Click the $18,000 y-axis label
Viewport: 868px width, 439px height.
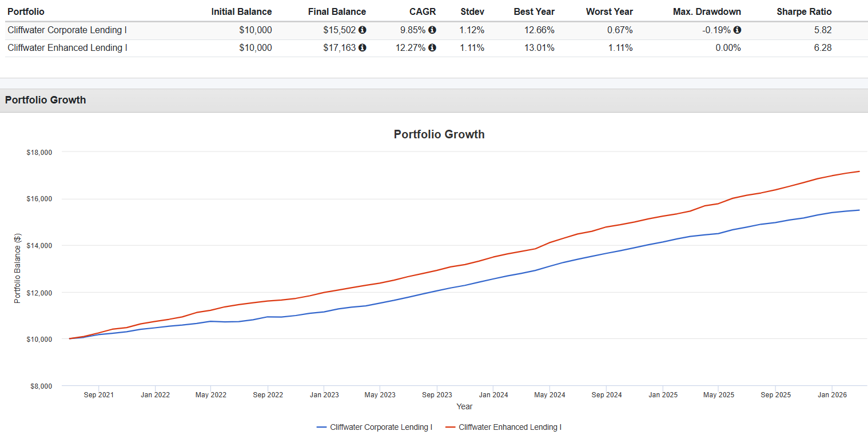pos(39,152)
